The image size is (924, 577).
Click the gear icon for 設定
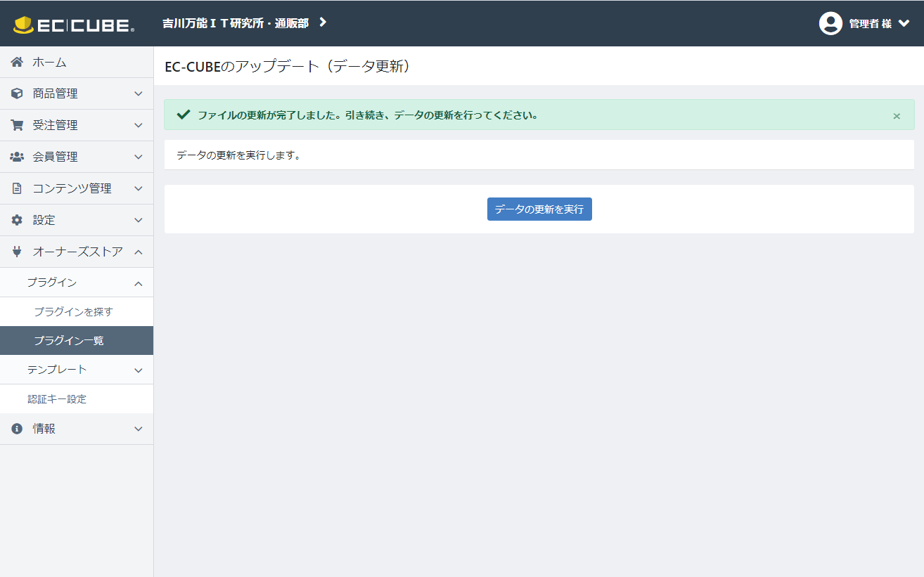click(x=17, y=220)
